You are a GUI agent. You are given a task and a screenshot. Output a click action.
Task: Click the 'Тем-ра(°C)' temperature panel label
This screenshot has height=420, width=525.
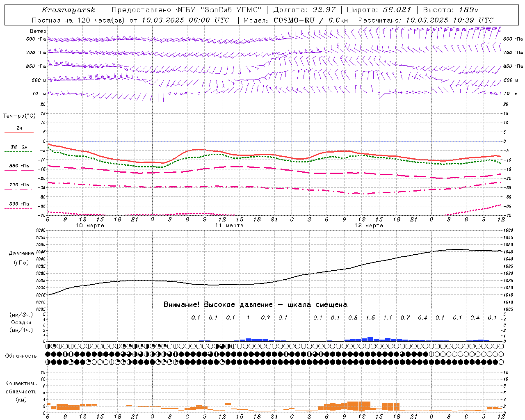point(19,116)
